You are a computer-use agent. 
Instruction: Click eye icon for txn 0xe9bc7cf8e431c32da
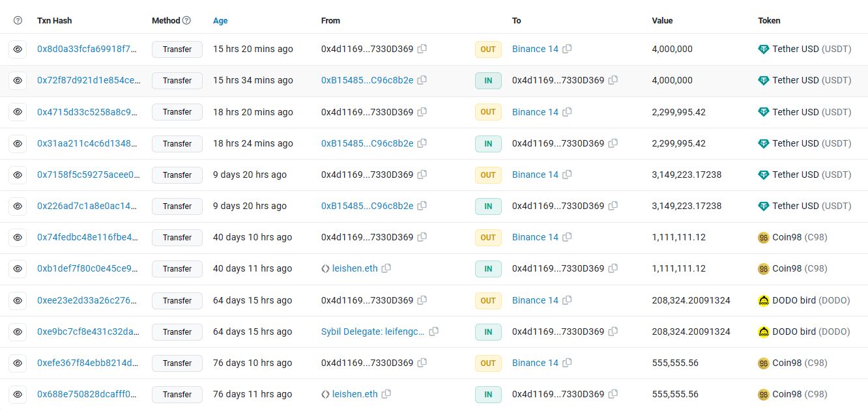(x=18, y=331)
